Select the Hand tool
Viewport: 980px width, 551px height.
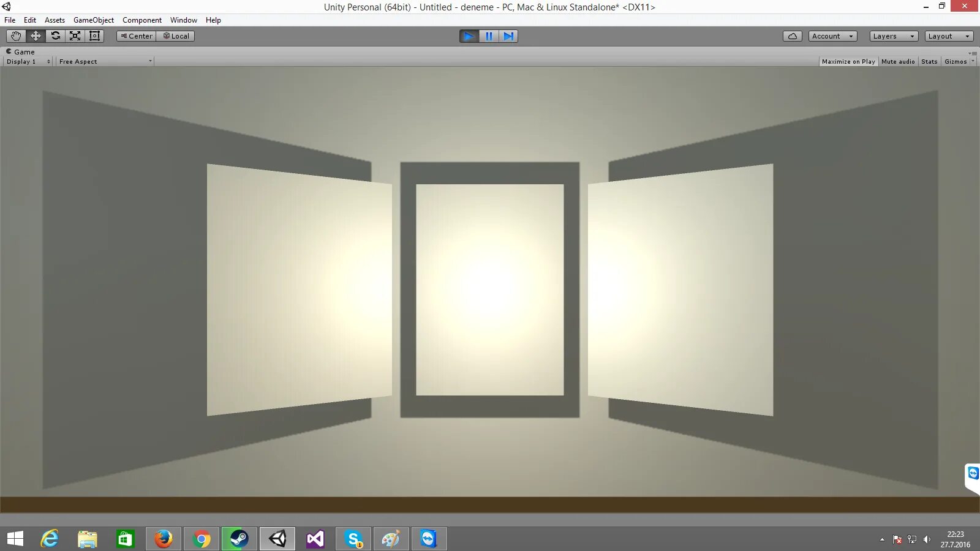tap(16, 36)
